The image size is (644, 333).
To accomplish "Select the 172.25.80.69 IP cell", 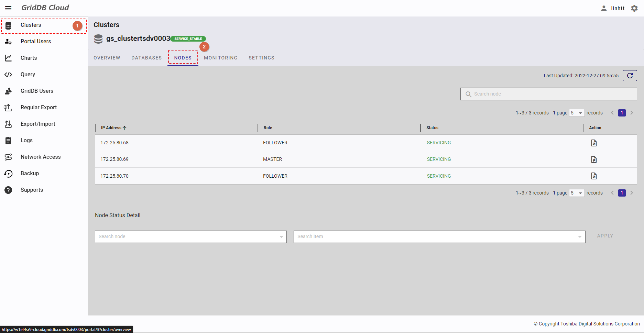I will pyautogui.click(x=114, y=159).
